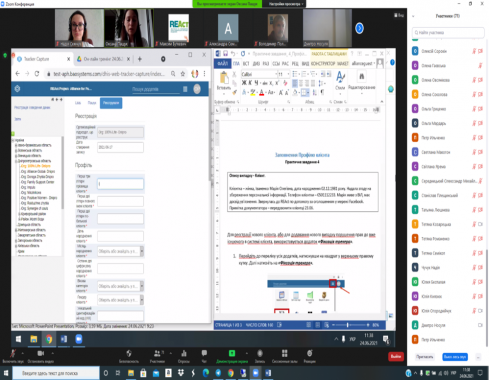Stop video using camera icon
This screenshot has height=380, width=489.
tap(41, 353)
